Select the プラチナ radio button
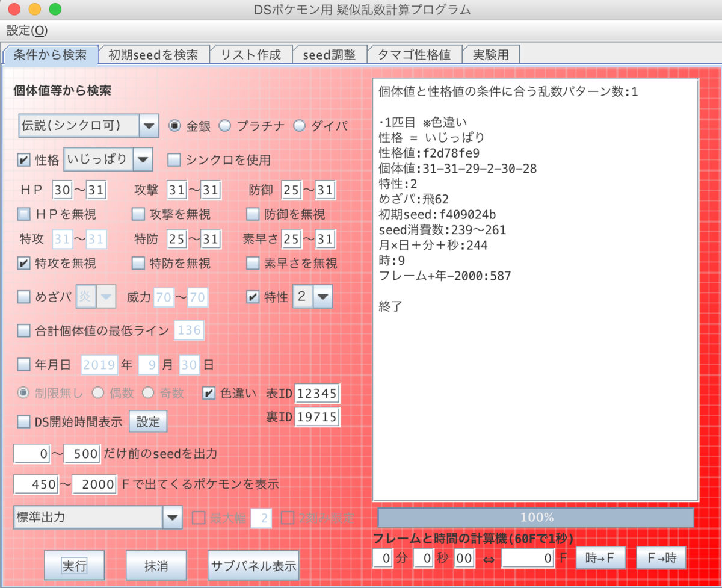The height and width of the screenshot is (588, 722). click(224, 126)
